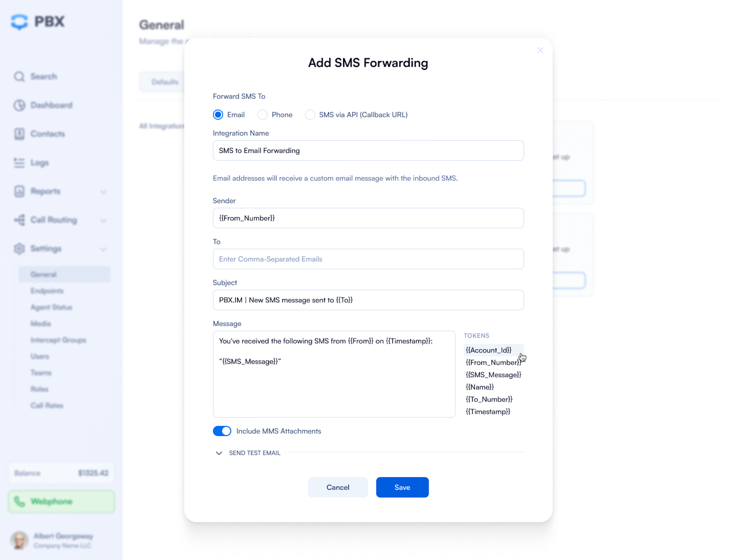Click the To emails input field

(x=368, y=259)
